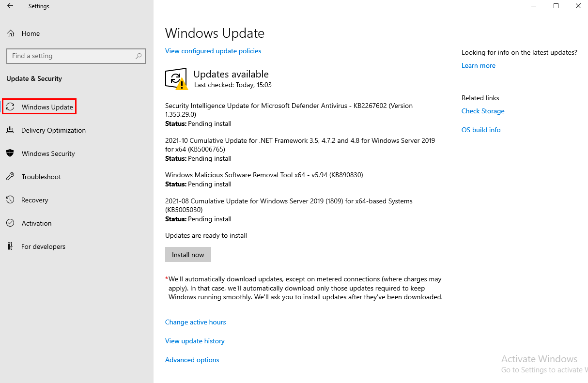The height and width of the screenshot is (383, 588).
Task: Click the Updates are ready to install text
Action: [x=206, y=235]
